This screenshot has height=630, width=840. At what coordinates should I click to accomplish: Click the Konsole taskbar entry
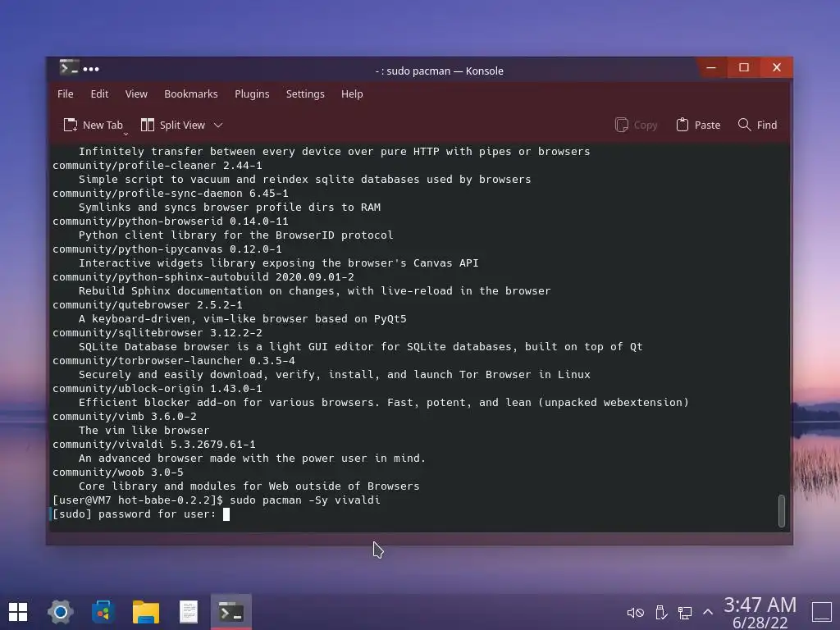coord(231,612)
